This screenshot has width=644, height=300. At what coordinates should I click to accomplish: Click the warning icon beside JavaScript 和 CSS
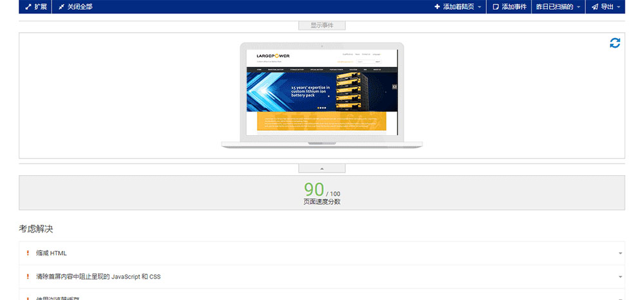coord(28,277)
